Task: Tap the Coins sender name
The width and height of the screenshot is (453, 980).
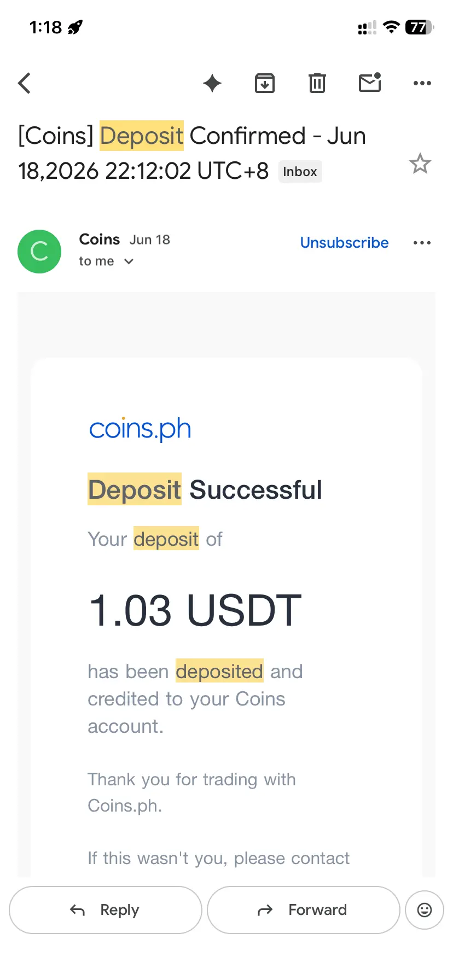Action: click(x=100, y=240)
